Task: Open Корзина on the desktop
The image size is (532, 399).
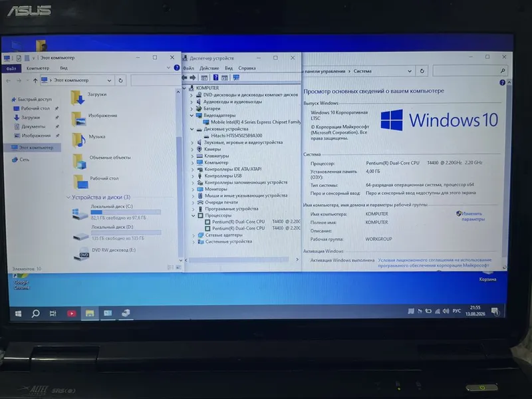Action: pos(487,276)
